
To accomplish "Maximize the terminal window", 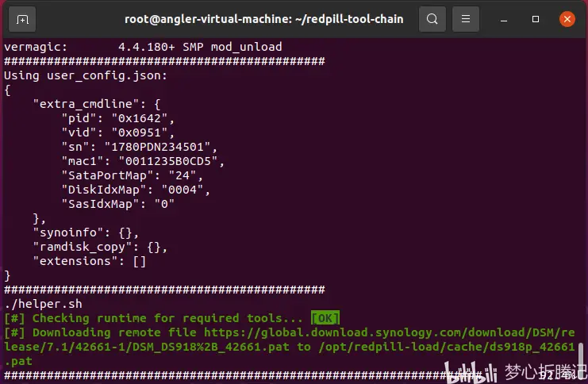I will (536, 18).
